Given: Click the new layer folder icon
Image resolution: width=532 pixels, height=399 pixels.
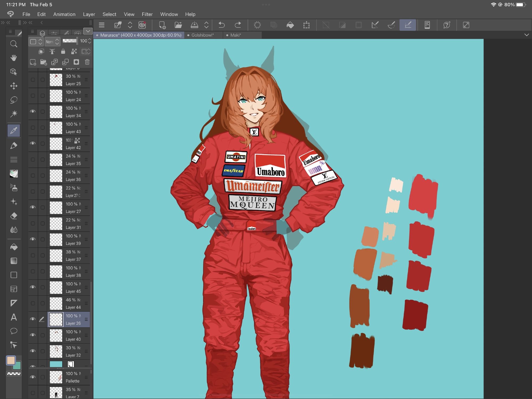Looking at the screenshot, I should (43, 62).
